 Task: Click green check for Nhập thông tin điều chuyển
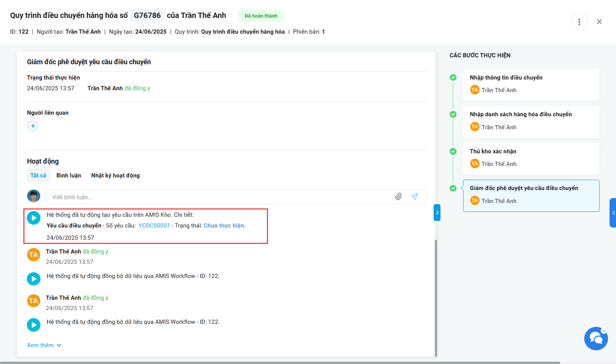tap(453, 78)
